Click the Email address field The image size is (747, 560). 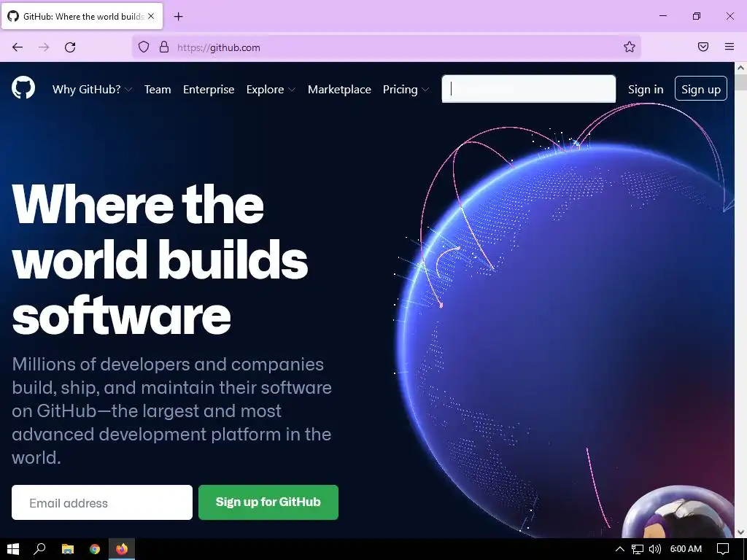(x=102, y=502)
